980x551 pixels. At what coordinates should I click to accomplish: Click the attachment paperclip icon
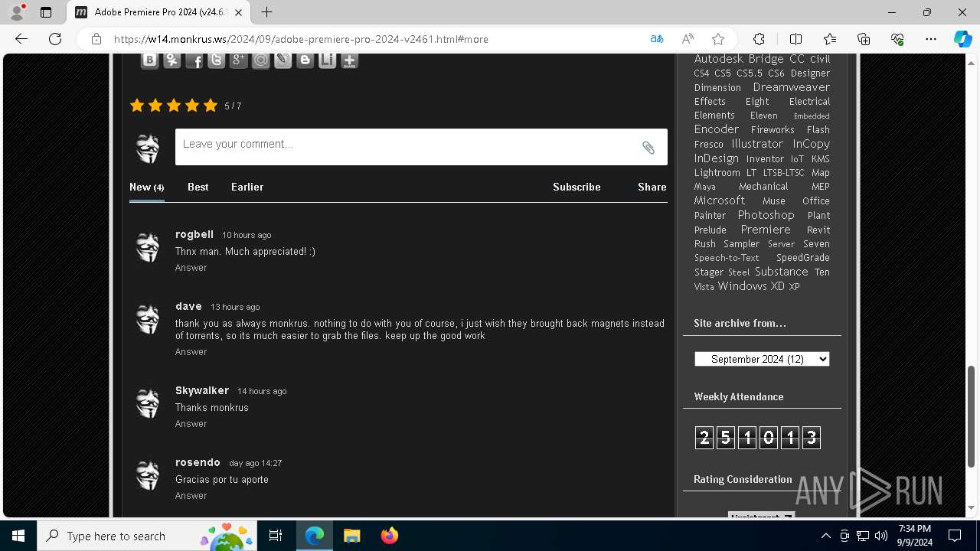pyautogui.click(x=648, y=148)
